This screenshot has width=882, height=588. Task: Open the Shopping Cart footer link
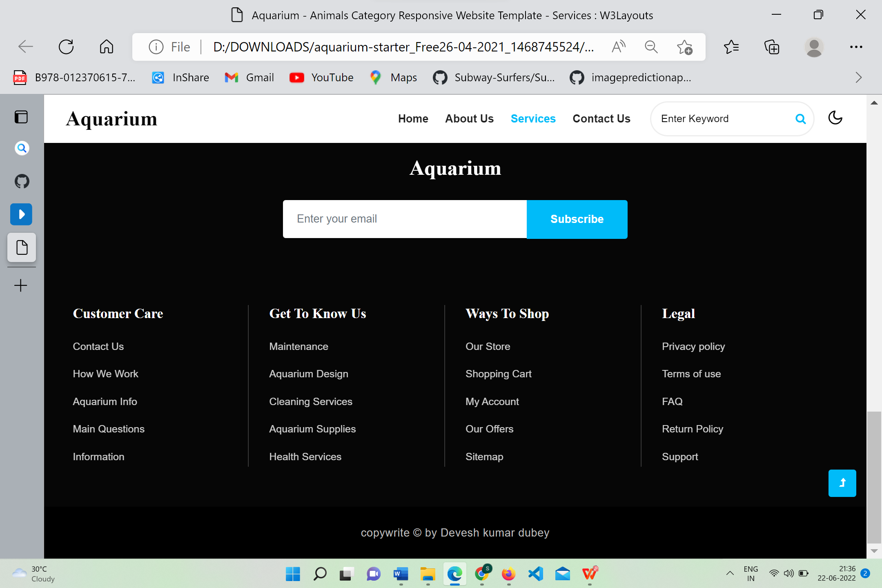[x=499, y=374]
